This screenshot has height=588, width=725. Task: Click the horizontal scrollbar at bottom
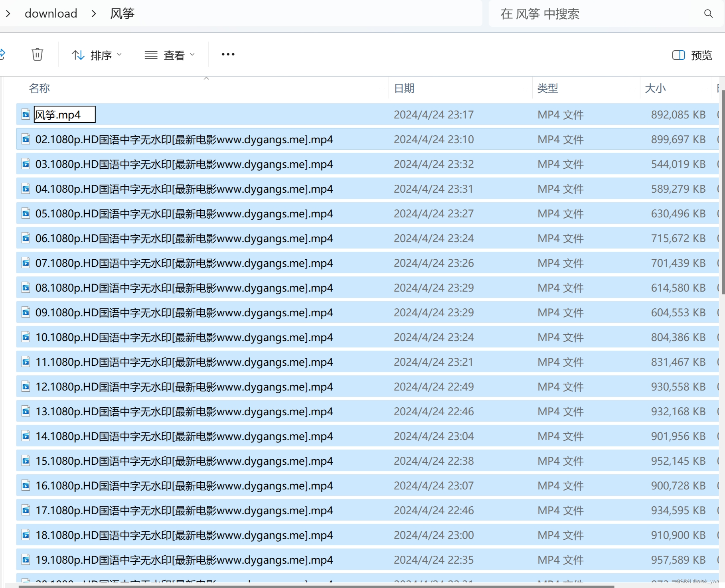point(316,586)
